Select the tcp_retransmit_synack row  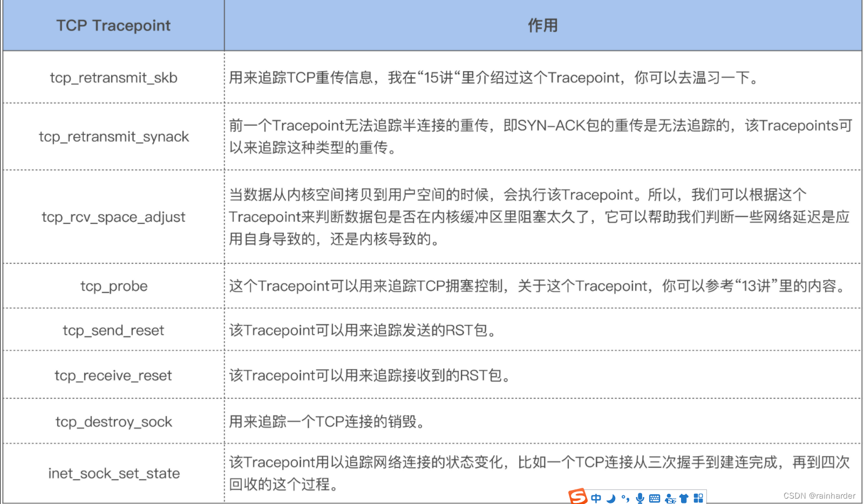click(x=113, y=137)
